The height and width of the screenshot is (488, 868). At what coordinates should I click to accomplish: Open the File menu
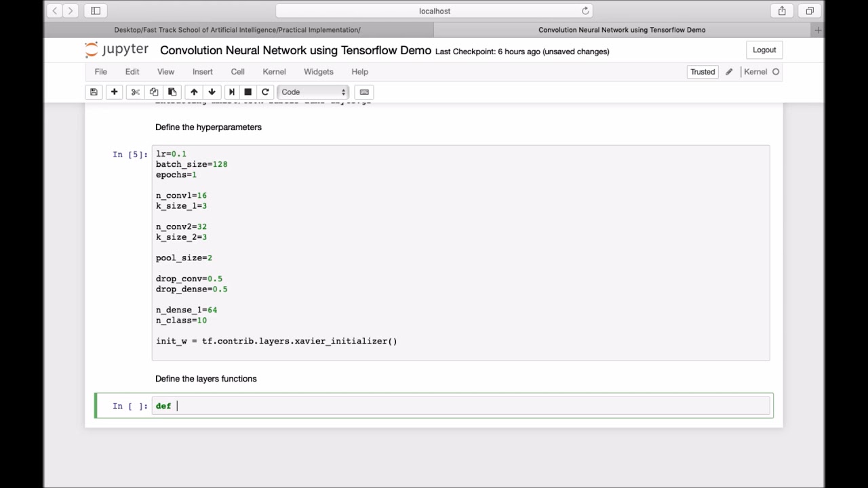pos(100,72)
